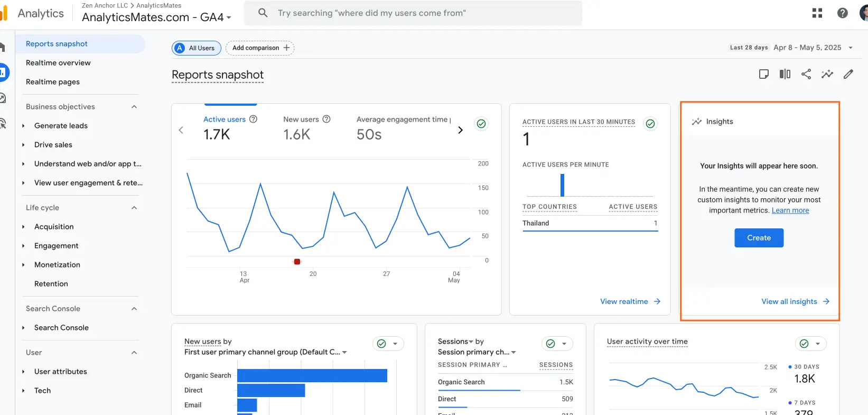Open Drive sales topic
868x415 pixels.
[53, 145]
